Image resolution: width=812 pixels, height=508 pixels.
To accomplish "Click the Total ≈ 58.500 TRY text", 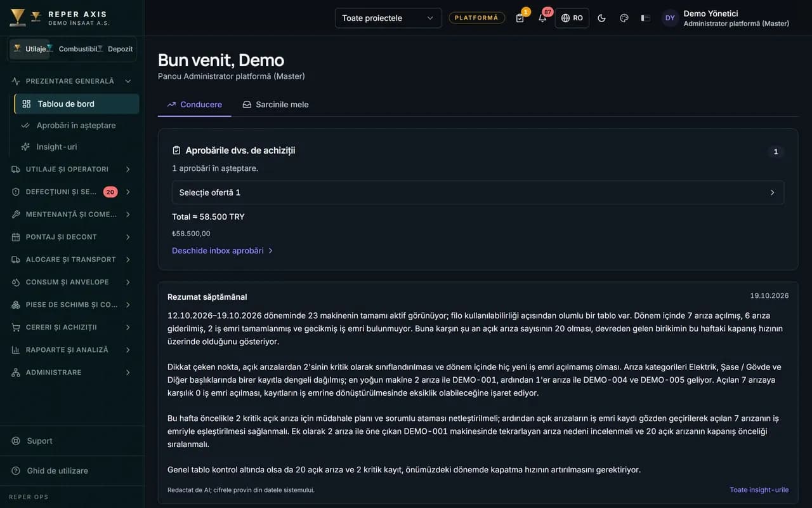I will tap(208, 217).
